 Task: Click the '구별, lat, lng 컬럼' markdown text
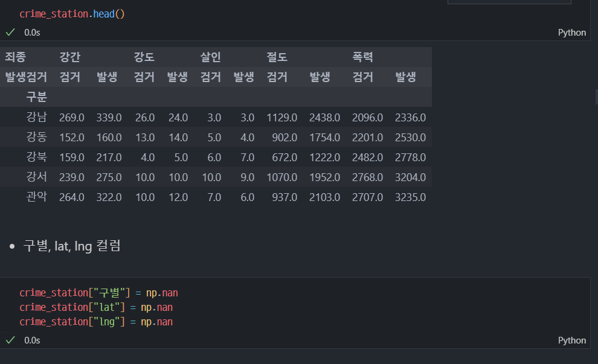pos(72,246)
